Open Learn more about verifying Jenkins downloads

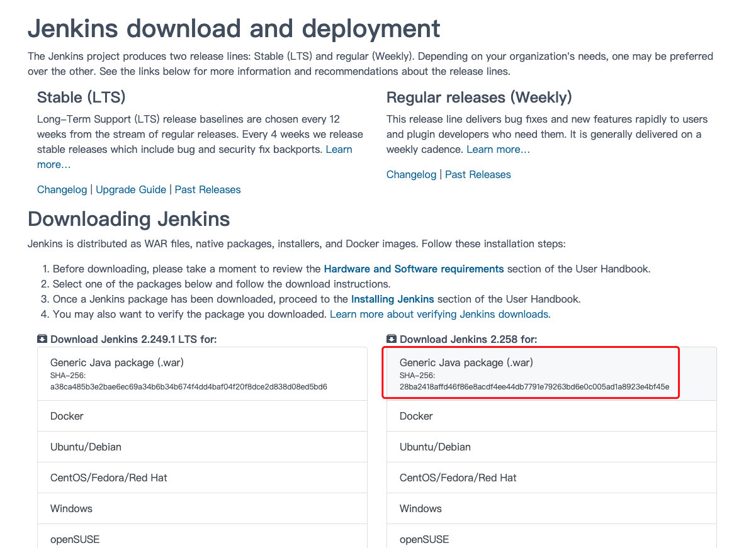click(x=440, y=314)
